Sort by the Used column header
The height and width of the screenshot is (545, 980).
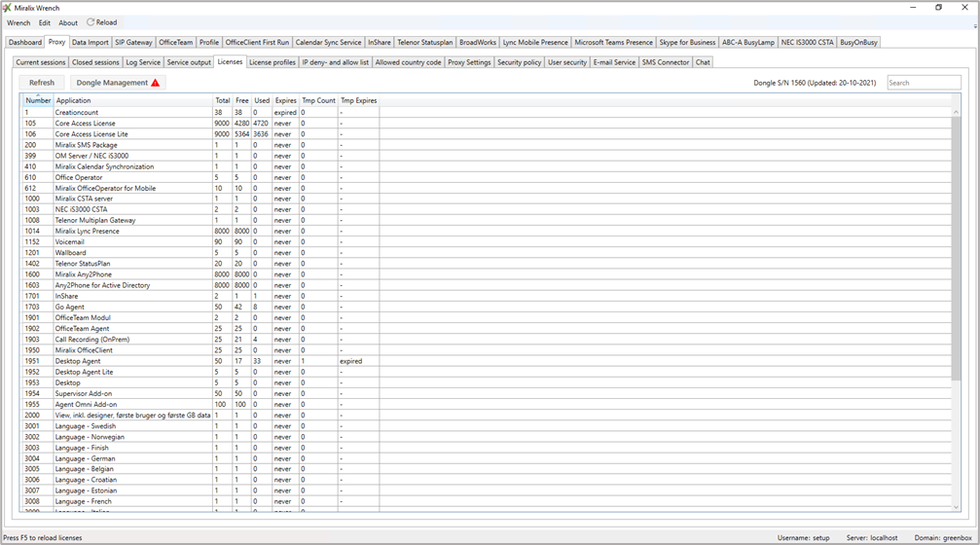262,100
